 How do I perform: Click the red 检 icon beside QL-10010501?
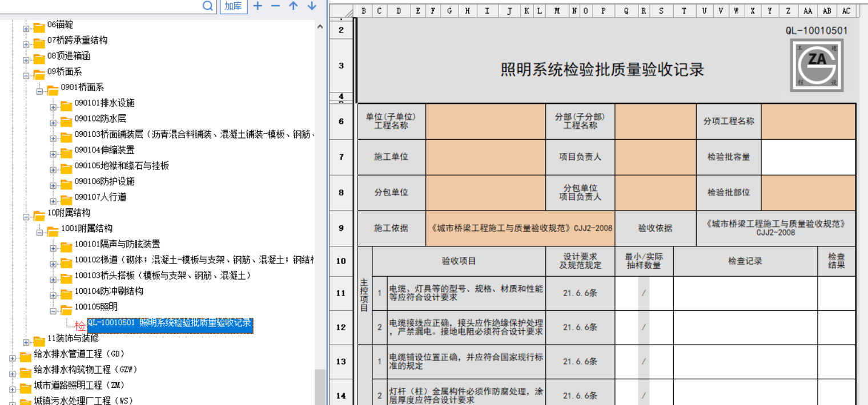[80, 326]
